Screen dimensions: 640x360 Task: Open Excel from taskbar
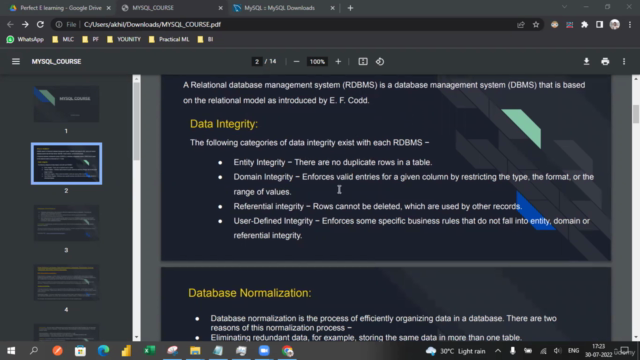(x=149, y=351)
